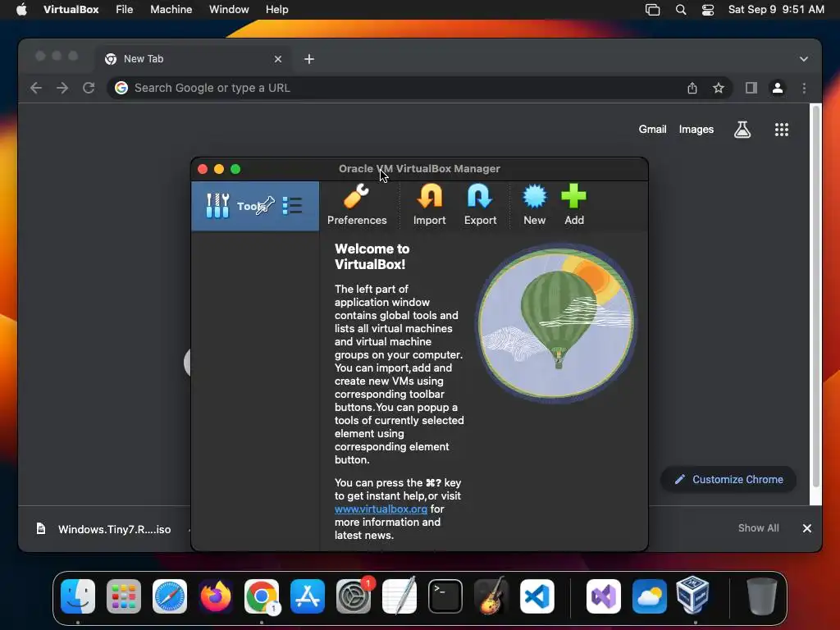The height and width of the screenshot is (630, 840).
Task: Open a new Chrome tab with plus button
Action: click(x=309, y=59)
